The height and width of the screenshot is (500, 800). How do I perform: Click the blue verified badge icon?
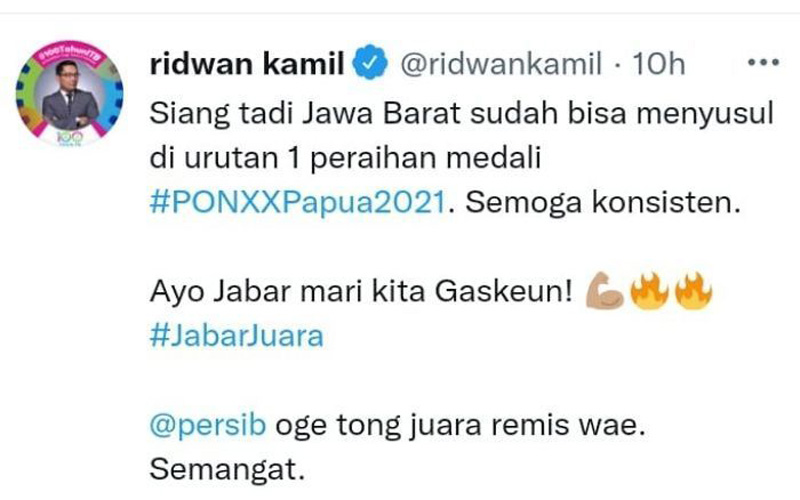370,62
